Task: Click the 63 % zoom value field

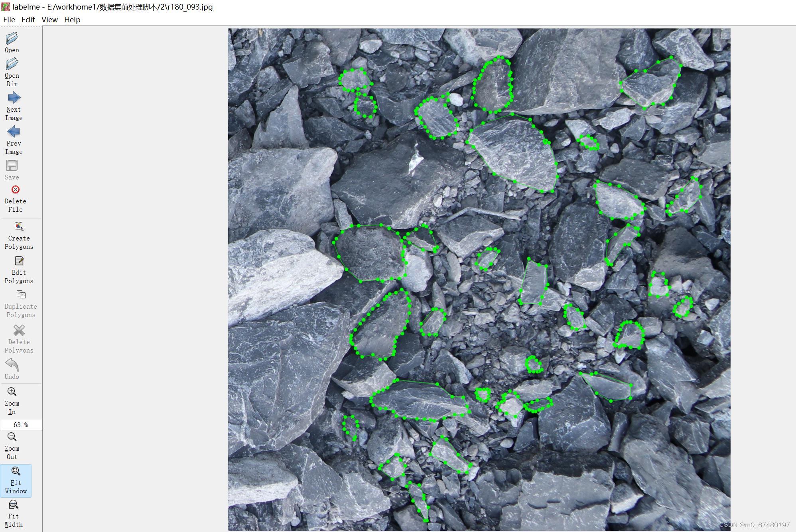Action: pyautogui.click(x=21, y=425)
